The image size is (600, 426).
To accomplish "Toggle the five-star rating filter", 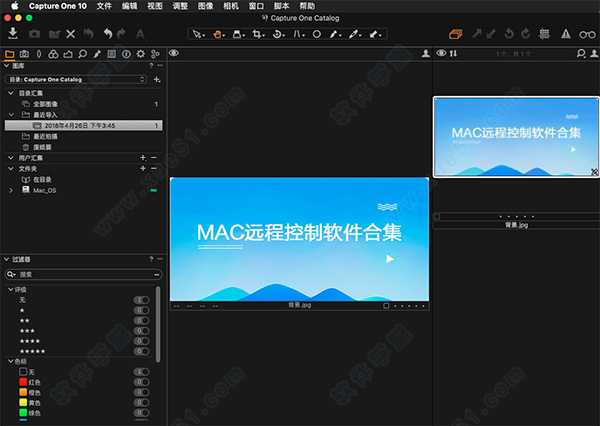I will (x=142, y=351).
